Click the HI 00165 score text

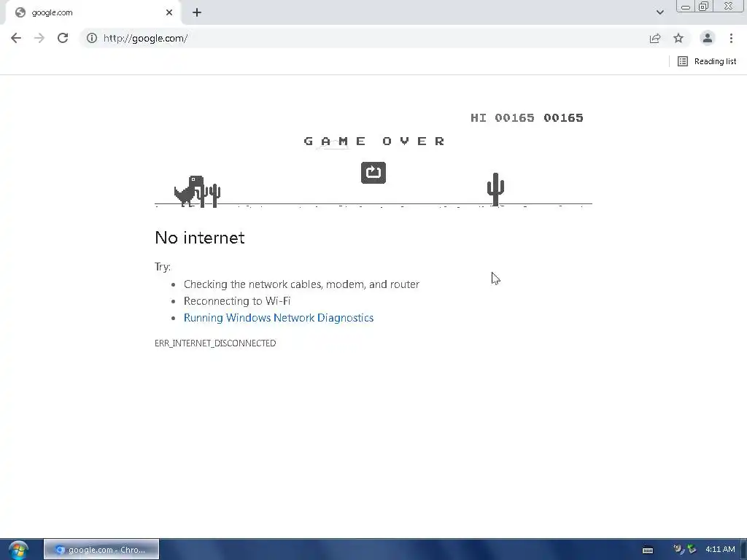502,117
